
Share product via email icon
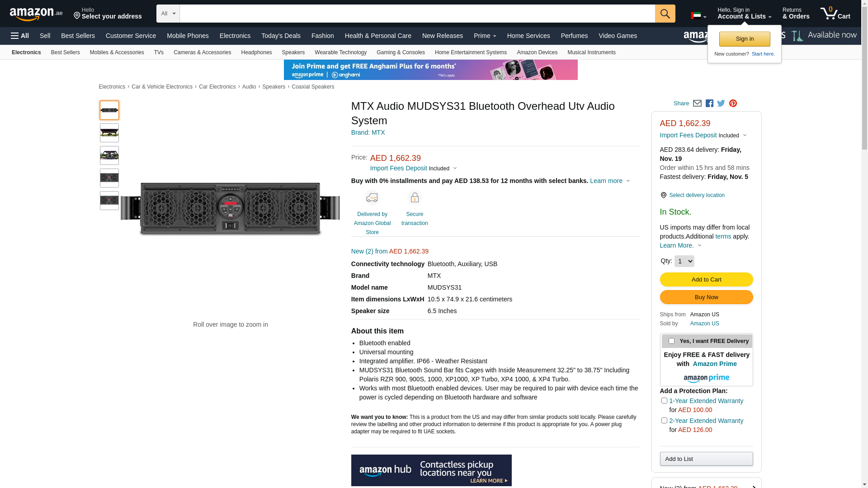[x=697, y=103]
